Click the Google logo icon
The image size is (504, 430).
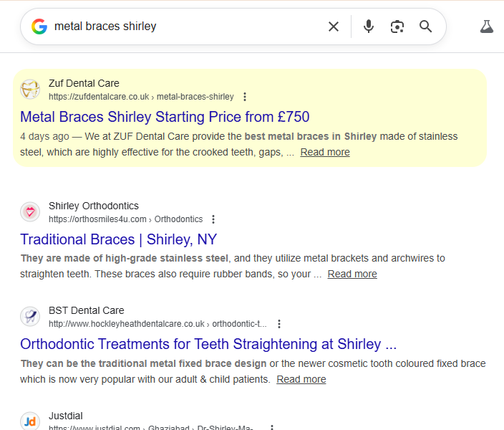[x=39, y=27]
